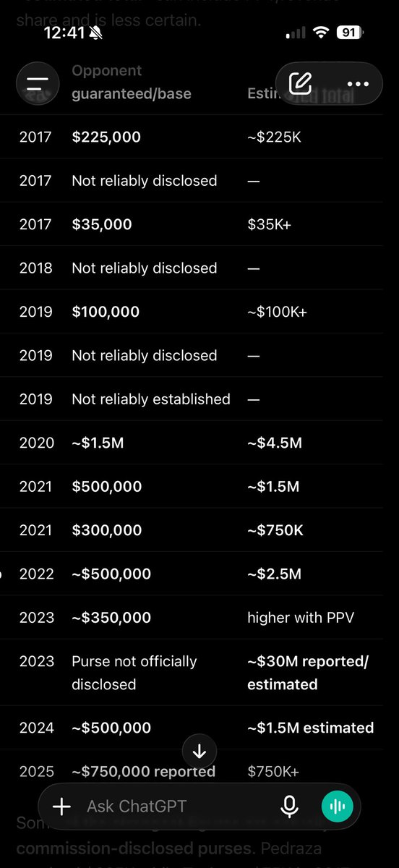Tap the silent bell icon near clock

pos(98,33)
